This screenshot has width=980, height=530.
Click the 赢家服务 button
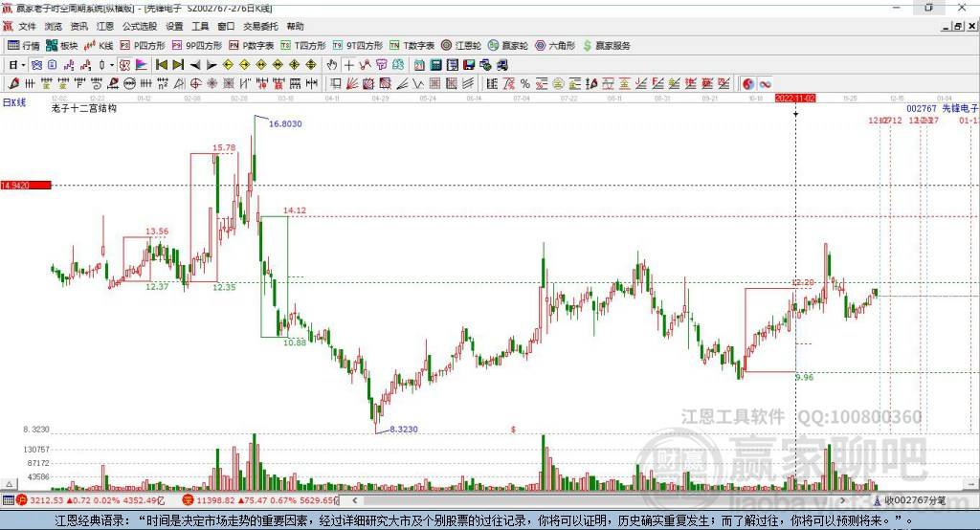pos(606,46)
